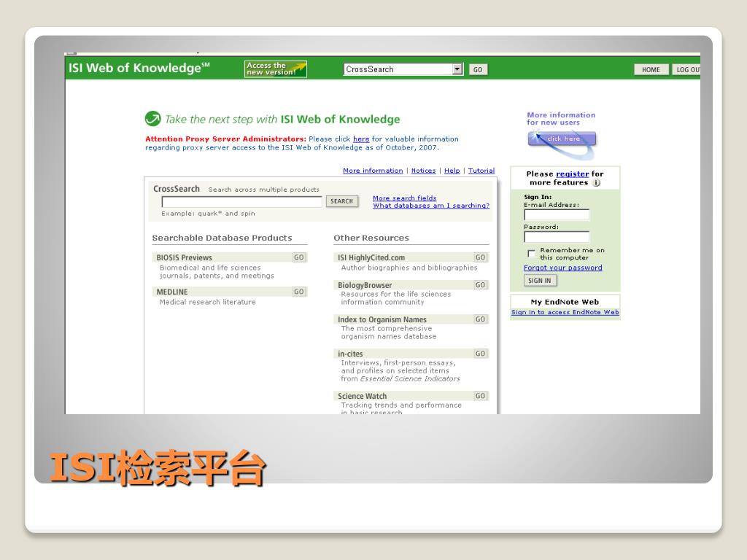Open the Notices link
Screen dimensions: 747x560
(x=424, y=171)
